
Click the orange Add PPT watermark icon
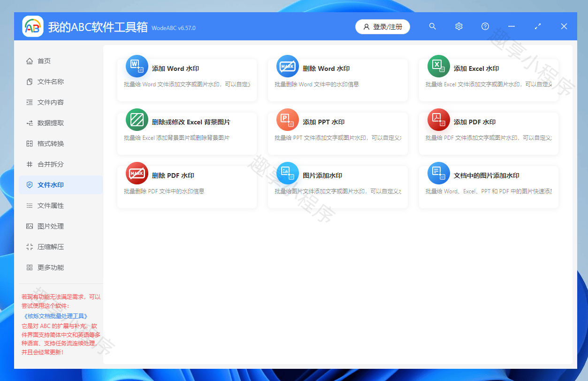coord(288,120)
